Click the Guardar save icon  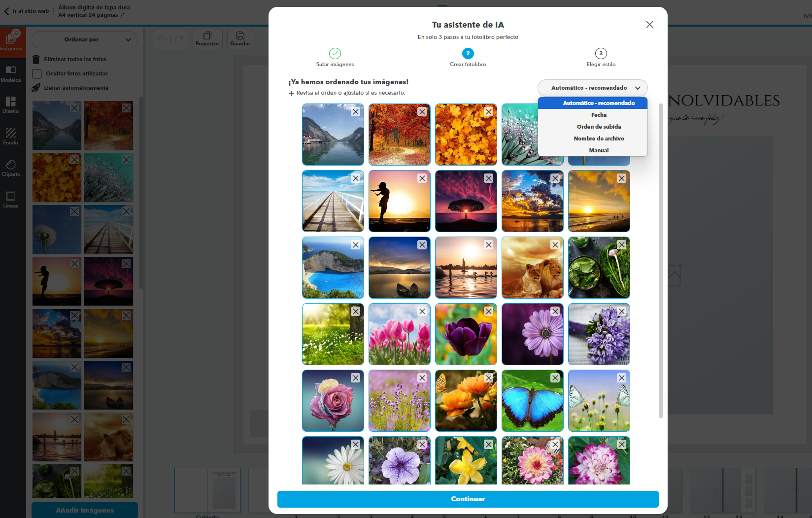[x=240, y=39]
